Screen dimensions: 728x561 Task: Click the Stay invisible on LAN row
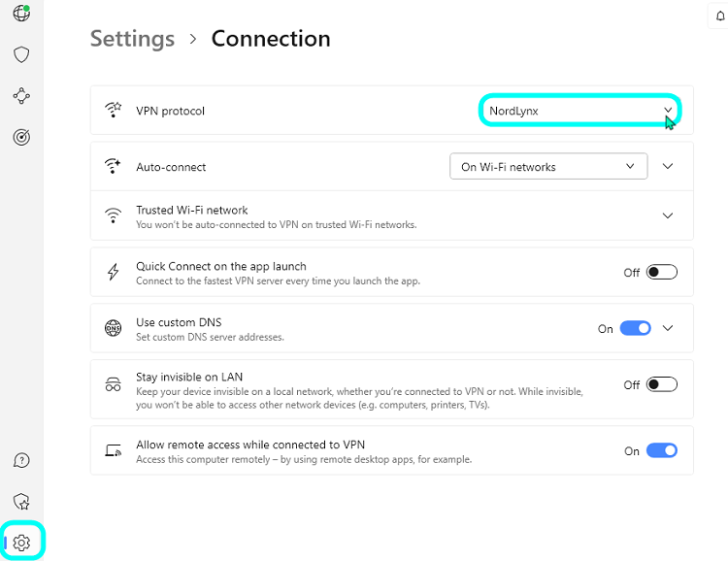click(x=392, y=389)
